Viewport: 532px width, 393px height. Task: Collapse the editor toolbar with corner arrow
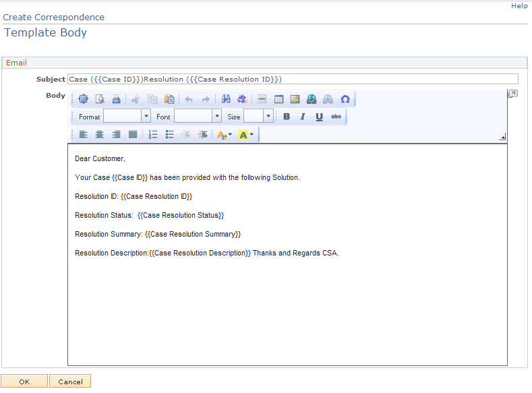(x=502, y=137)
